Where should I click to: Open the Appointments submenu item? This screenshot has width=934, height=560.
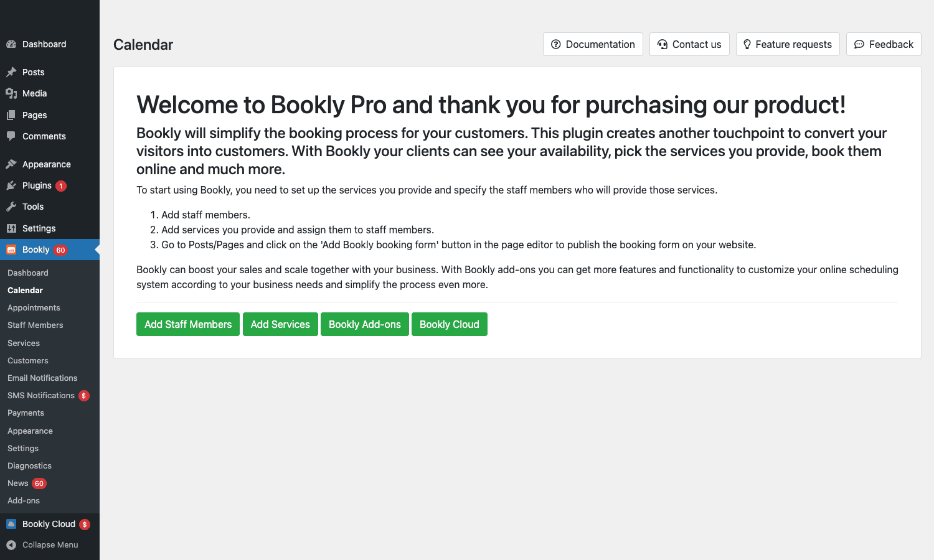50,307
